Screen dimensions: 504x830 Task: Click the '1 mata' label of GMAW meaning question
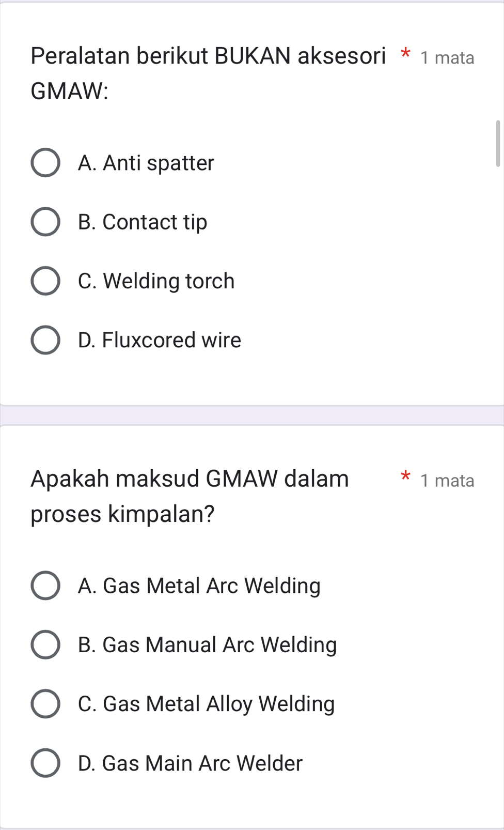[447, 481]
